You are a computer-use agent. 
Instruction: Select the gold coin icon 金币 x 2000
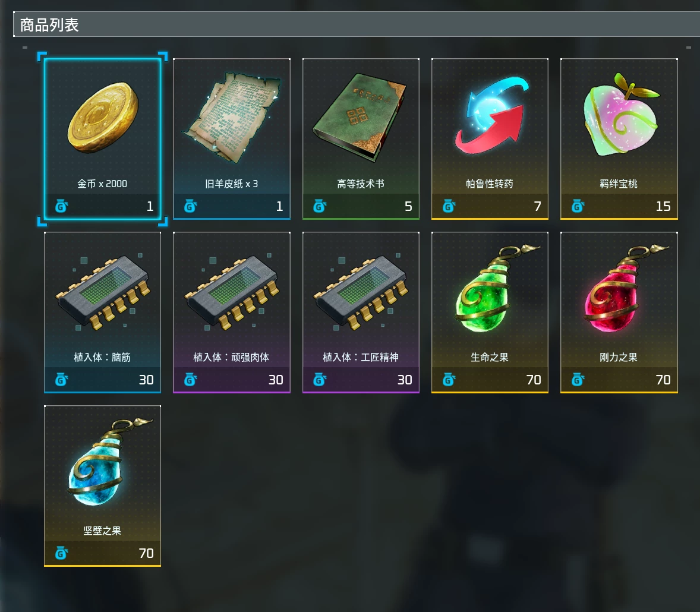point(103,118)
